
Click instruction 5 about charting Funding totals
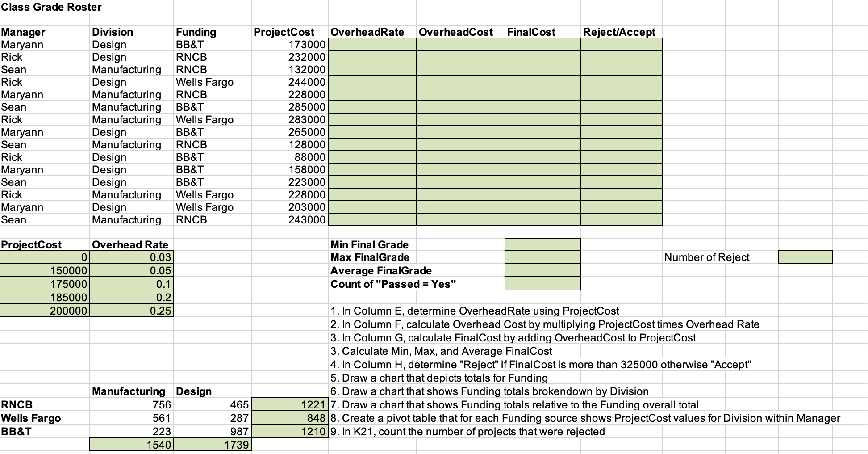point(439,378)
